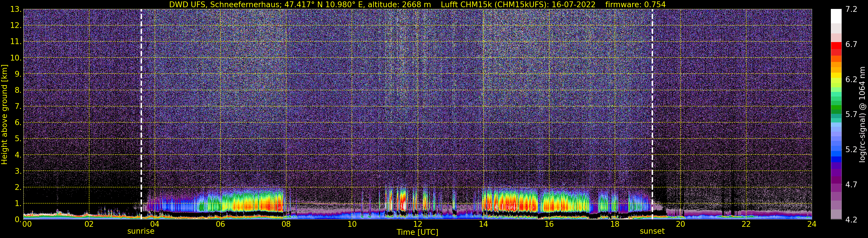Click the height axis tick '12.'
The width and height of the screenshot is (868, 238).
tap(16, 26)
